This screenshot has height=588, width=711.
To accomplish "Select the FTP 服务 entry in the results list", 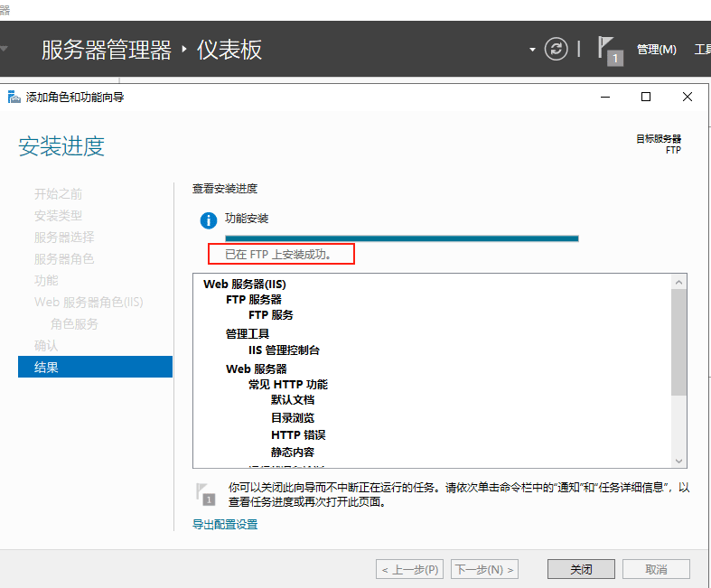I will pos(270,315).
